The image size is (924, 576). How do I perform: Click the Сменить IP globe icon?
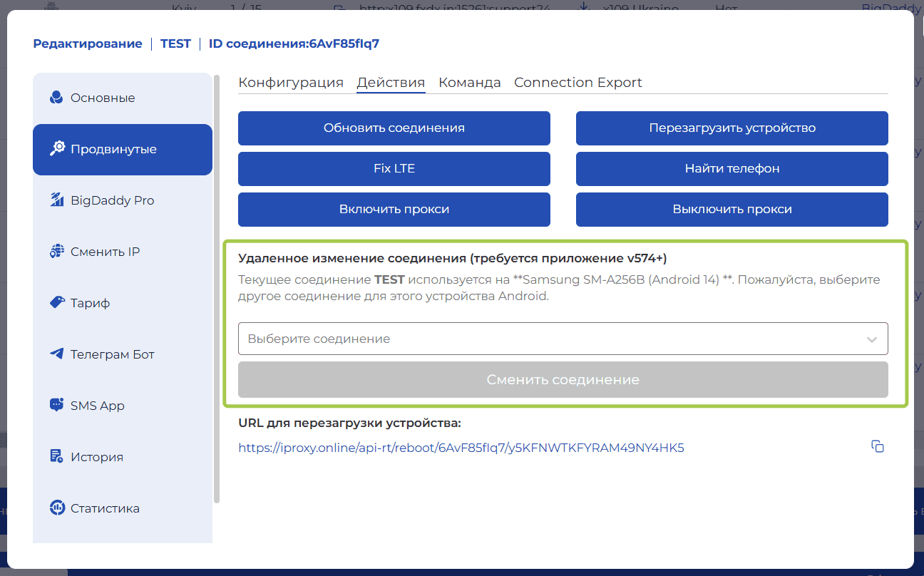pyautogui.click(x=57, y=252)
